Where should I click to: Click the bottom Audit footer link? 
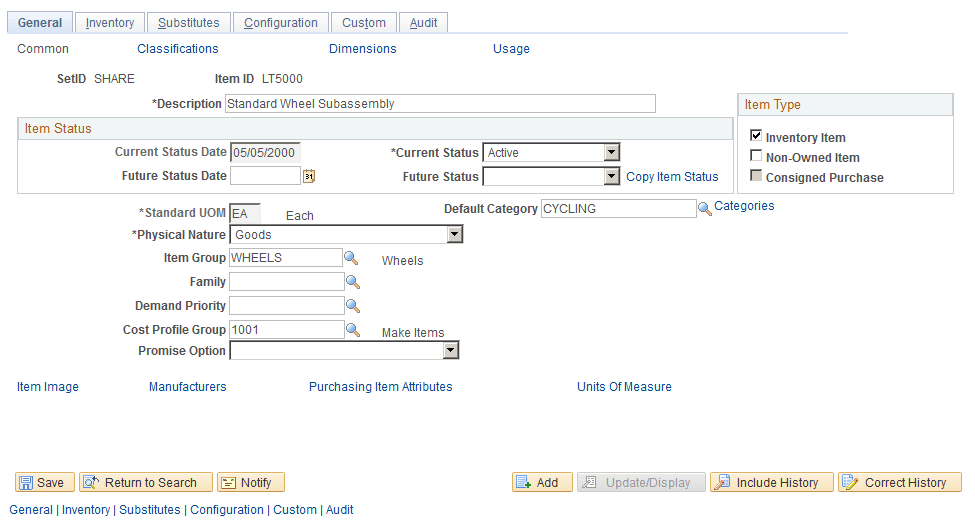pos(340,510)
